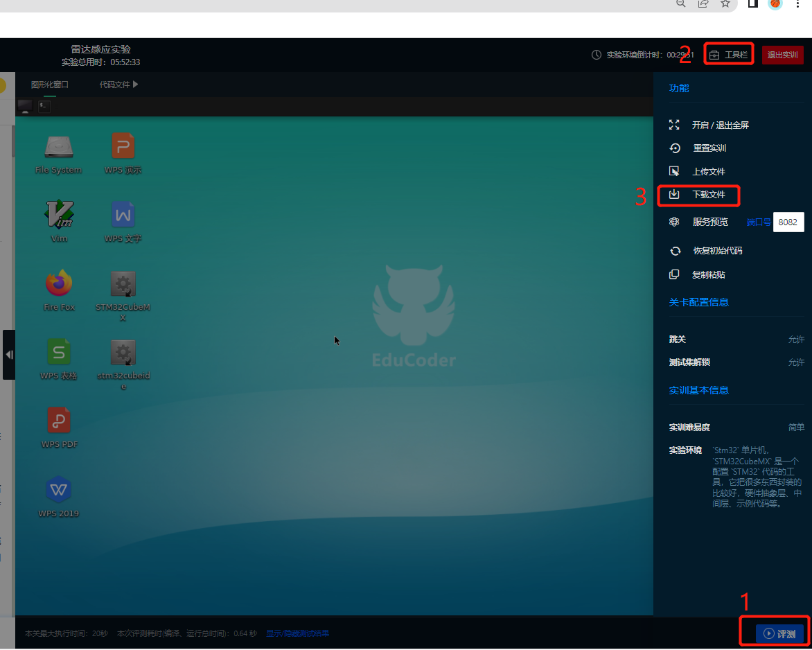
Task: Click the 跳关 setting row
Action: coord(736,340)
